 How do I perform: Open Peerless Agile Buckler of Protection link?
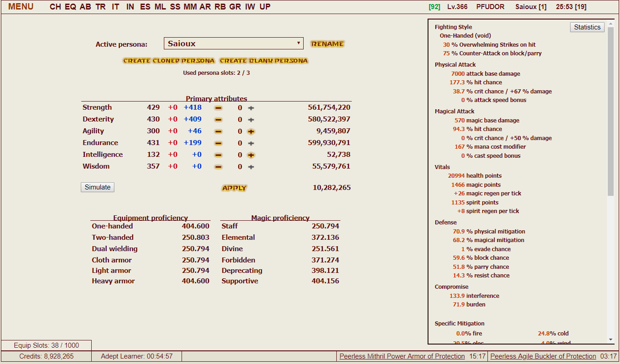click(543, 356)
